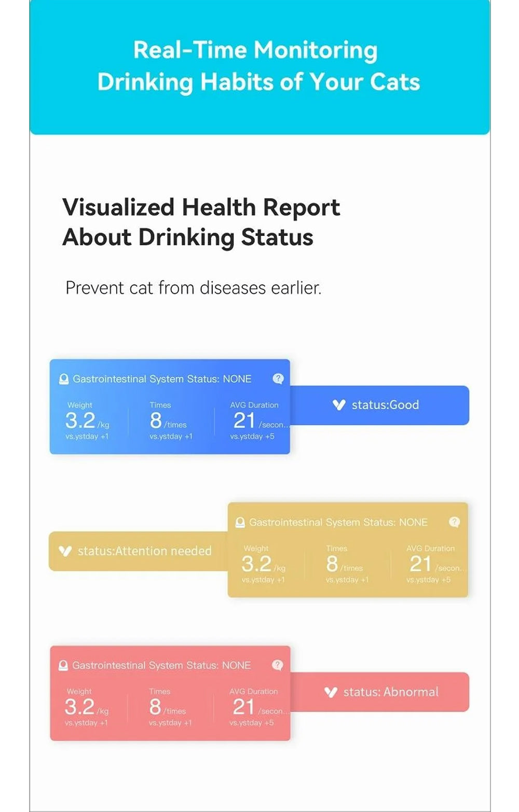Click scale icon on blue Gastrointestinal card

[x=64, y=379]
